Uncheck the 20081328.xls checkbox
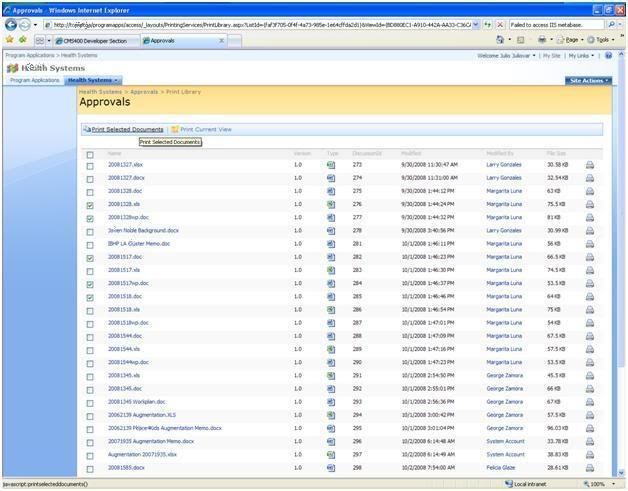This screenshot has width=628, height=491. [90, 206]
